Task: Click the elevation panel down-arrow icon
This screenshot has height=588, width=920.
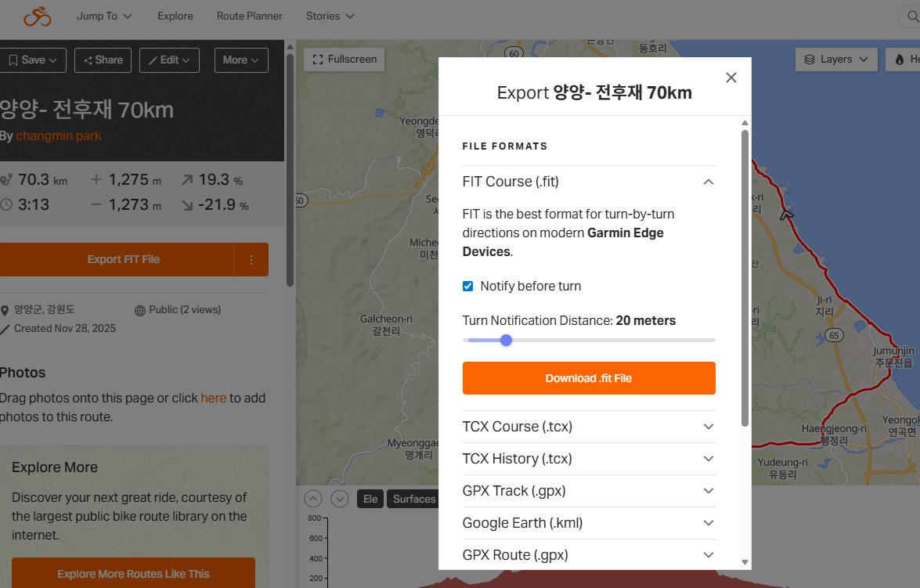Action: pyautogui.click(x=339, y=499)
